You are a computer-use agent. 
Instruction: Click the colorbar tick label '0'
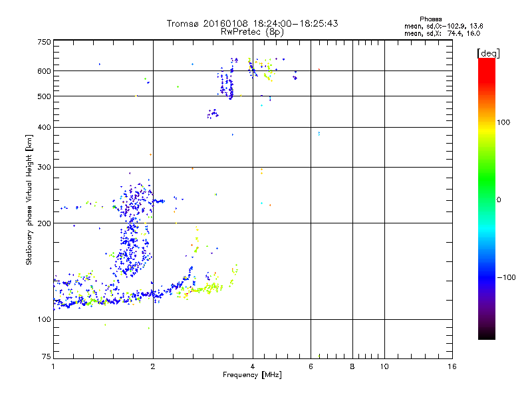[x=499, y=200]
